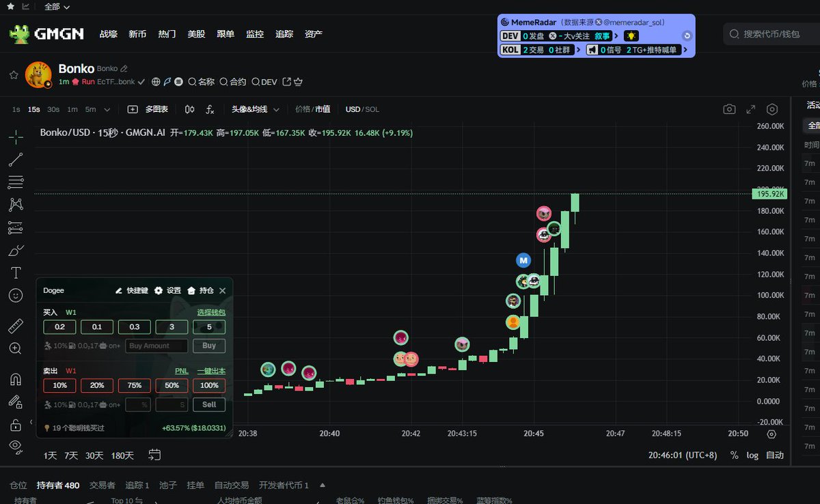
Task: Click the 选择钱包 link
Action: click(x=211, y=312)
